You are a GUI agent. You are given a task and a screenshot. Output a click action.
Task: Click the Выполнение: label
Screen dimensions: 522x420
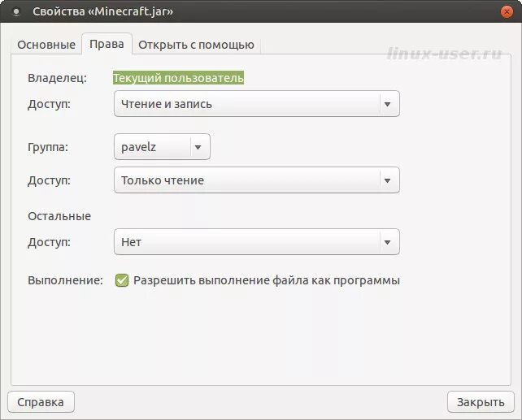(66, 280)
